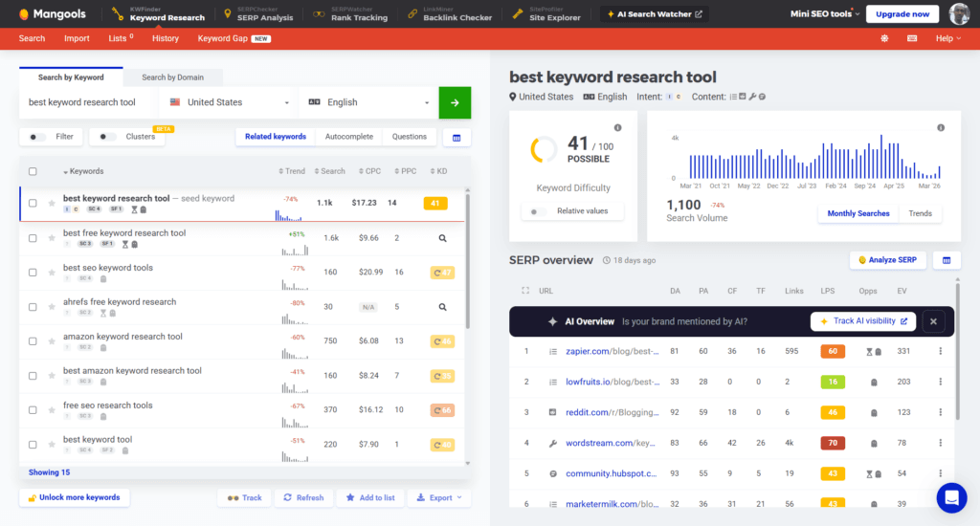This screenshot has height=526, width=980.
Task: Check best free keyword research tool checkbox
Action: [x=33, y=238]
